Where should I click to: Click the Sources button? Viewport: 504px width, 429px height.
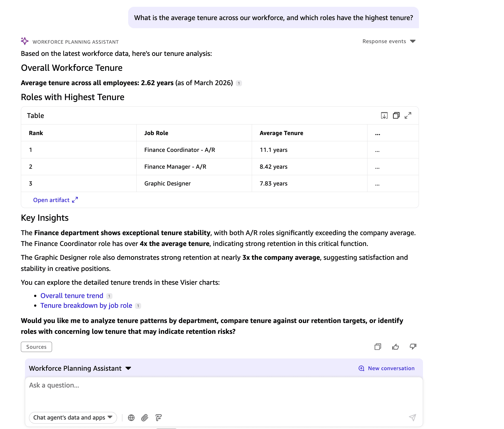coord(36,347)
